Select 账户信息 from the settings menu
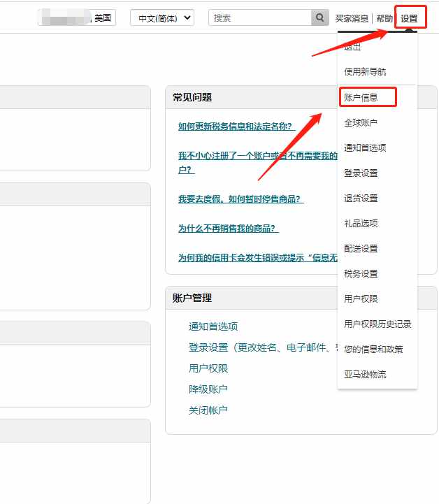 [x=361, y=97]
